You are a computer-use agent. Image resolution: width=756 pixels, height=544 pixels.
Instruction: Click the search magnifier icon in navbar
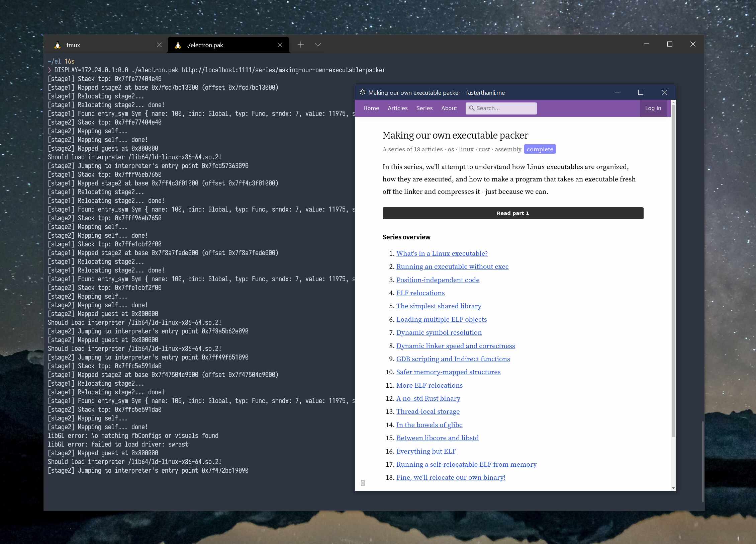(x=472, y=108)
